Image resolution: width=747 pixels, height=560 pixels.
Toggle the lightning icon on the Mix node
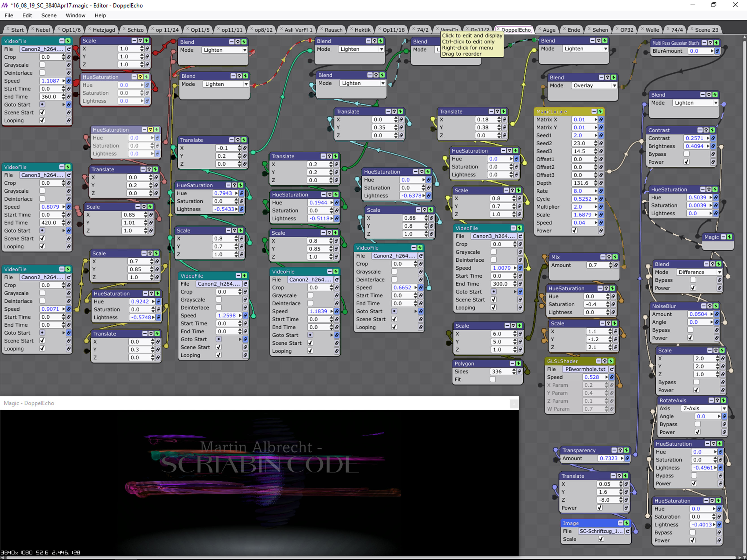(615, 257)
